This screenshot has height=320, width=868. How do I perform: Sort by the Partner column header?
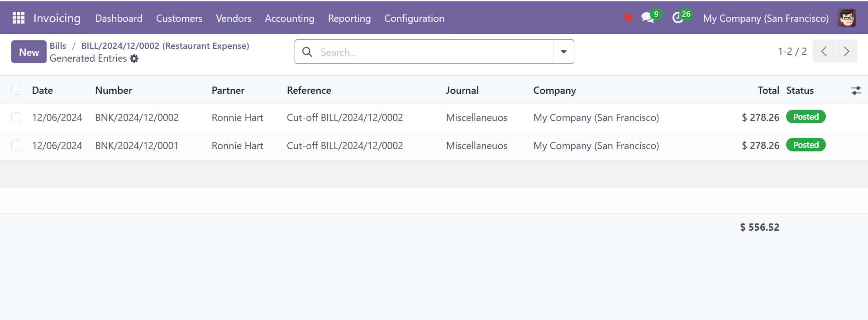point(228,90)
